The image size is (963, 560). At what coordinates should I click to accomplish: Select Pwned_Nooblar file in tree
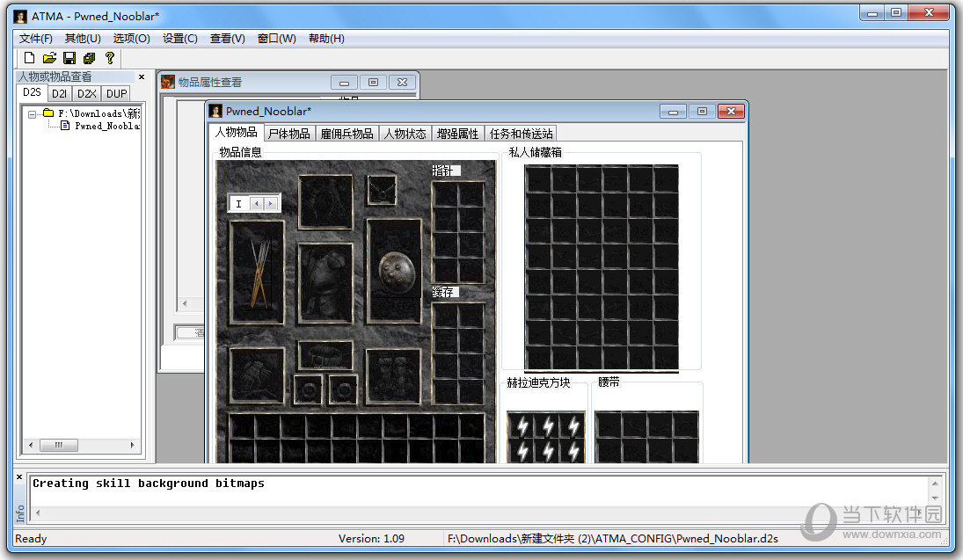pos(107,126)
